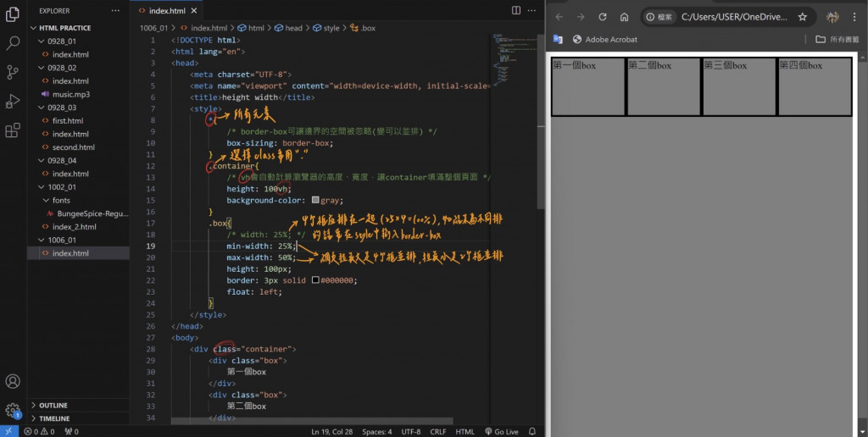Split the editor to the right
This screenshot has height=437, width=868.
(516, 10)
